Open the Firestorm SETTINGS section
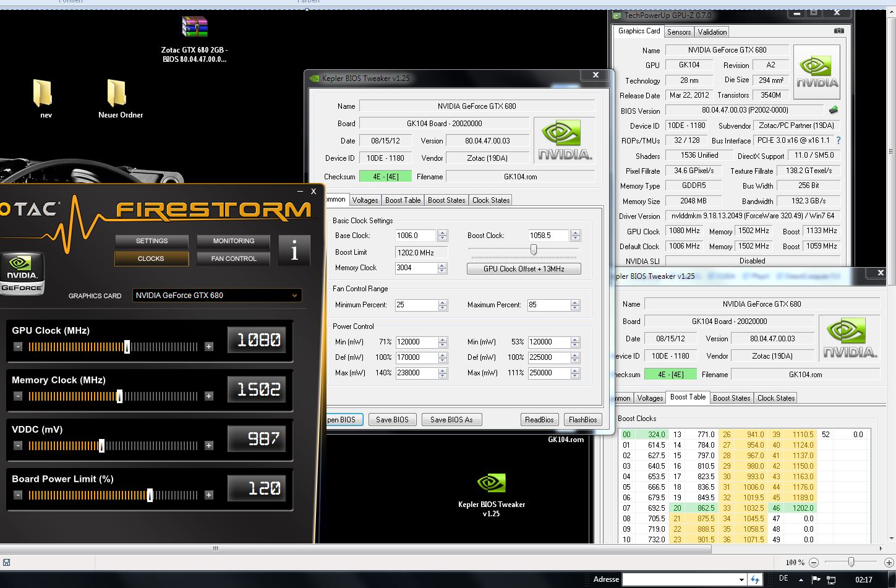Screen dimensions: 896x588 pyautogui.click(x=151, y=241)
